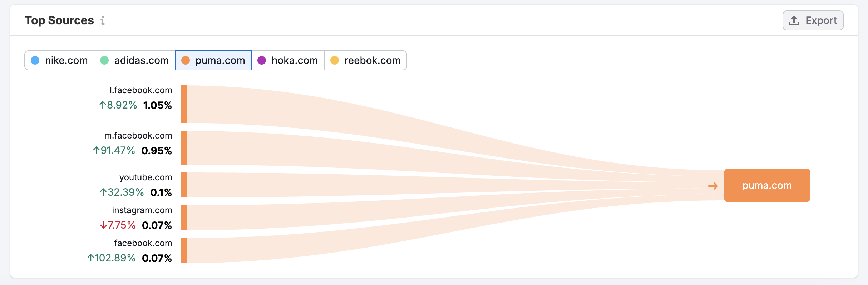
Task: Click the facebook.com source label
Action: pos(143,243)
